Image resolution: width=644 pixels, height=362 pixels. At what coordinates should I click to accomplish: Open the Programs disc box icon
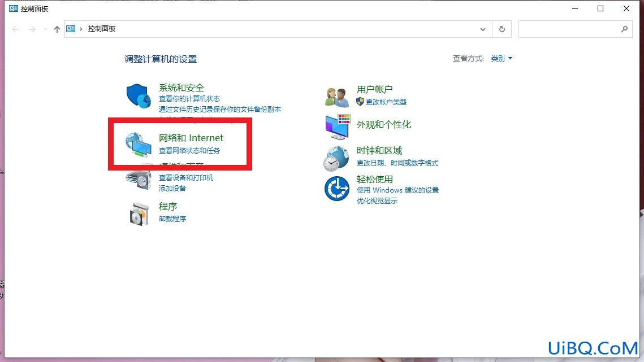[139, 214]
